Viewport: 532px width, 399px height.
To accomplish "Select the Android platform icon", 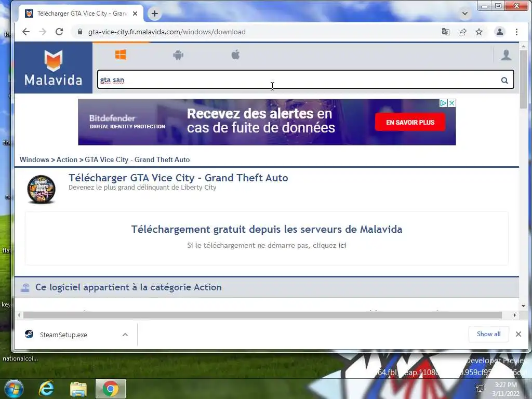I will coord(178,55).
